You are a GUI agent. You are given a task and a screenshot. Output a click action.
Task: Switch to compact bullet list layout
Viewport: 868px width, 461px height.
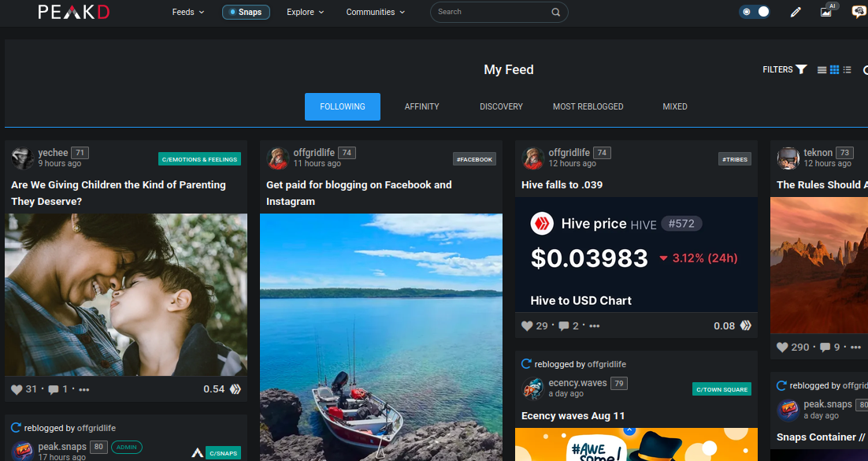tap(847, 70)
